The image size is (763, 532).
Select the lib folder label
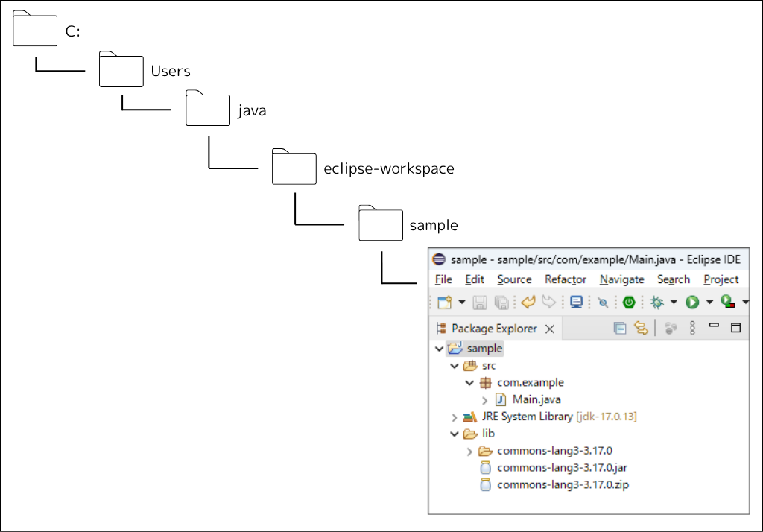[489, 433]
